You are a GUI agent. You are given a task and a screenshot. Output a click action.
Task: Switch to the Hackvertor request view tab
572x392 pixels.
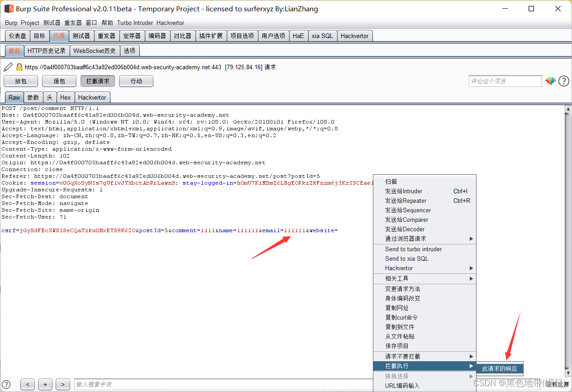pyautogui.click(x=92, y=97)
